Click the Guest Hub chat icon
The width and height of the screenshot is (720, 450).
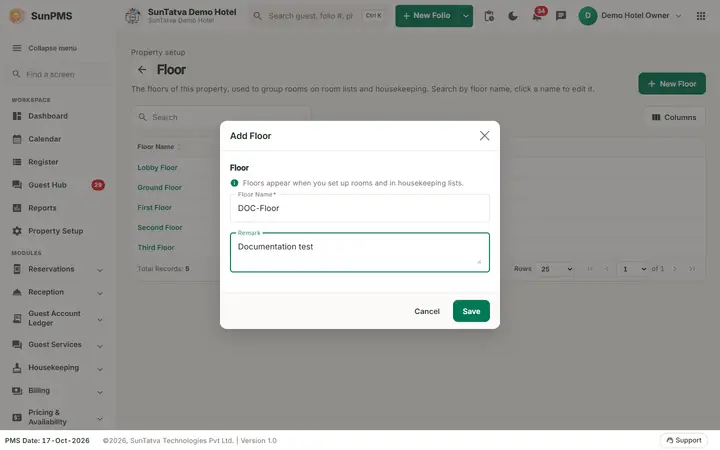17,185
